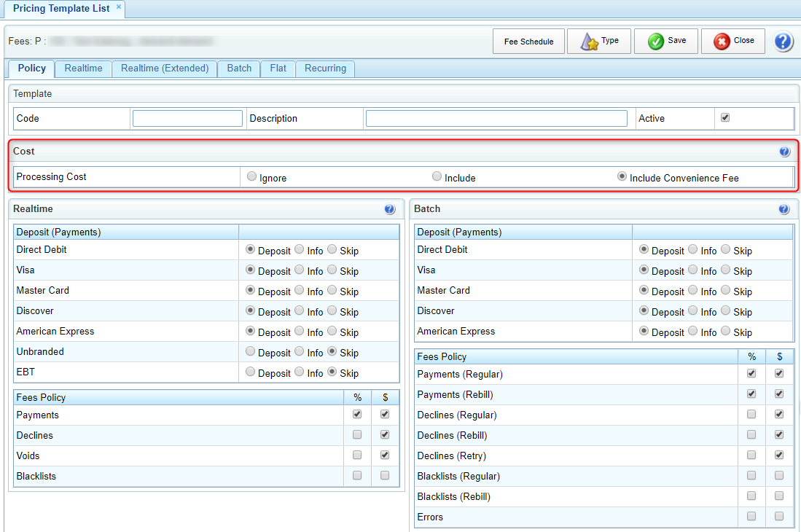This screenshot has height=532, width=801.
Task: Click the Fee Schedule button
Action: point(528,42)
